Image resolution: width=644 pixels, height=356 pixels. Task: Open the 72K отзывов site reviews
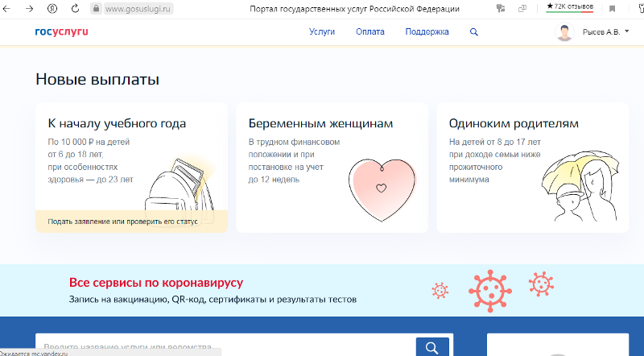coord(570,7)
